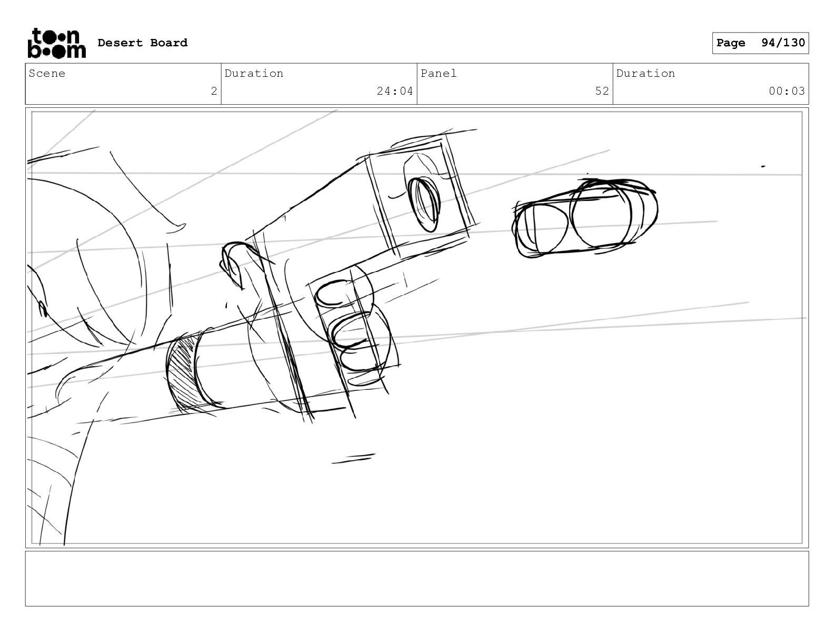
Task: Click the Scene number cell showing 2
Action: pyautogui.click(x=123, y=84)
